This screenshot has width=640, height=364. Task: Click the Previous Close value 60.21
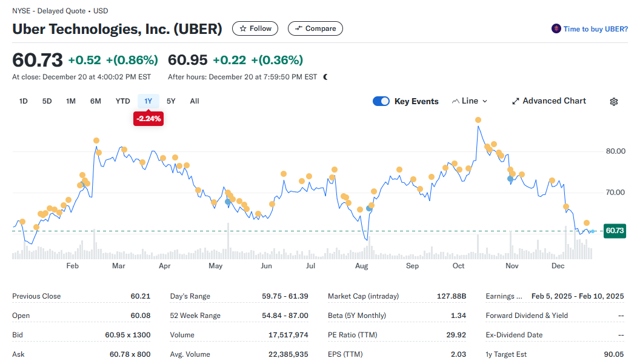[x=141, y=296]
